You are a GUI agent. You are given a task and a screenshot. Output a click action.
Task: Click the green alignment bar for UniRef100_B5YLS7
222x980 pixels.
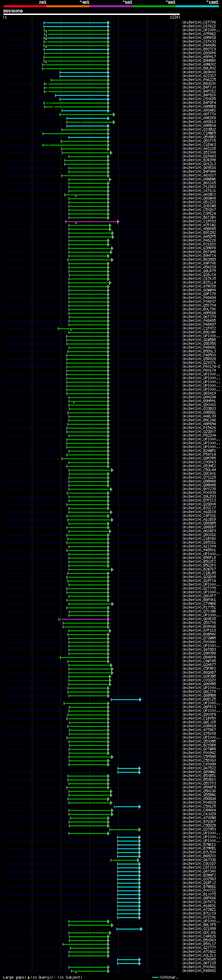click(x=86, y=944)
